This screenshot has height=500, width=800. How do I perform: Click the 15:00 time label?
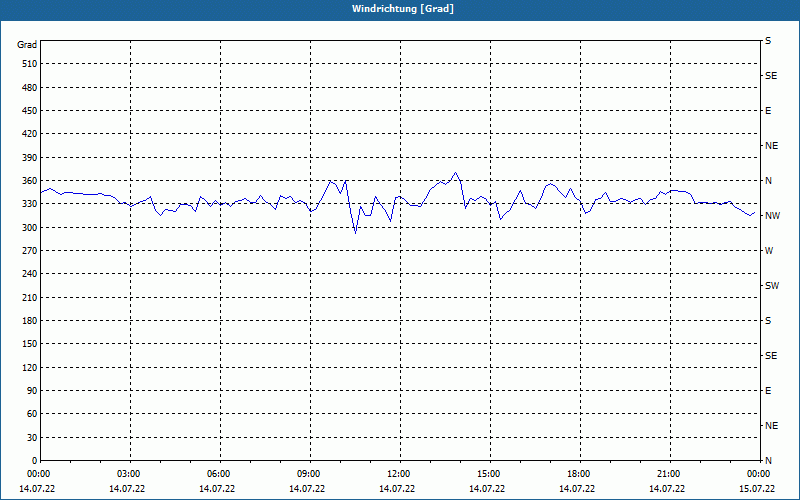point(489,474)
